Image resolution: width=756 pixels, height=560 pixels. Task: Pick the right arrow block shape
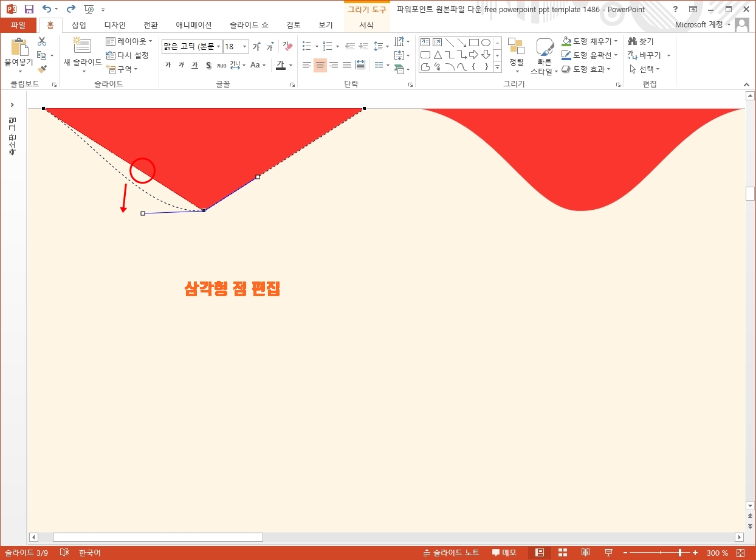click(x=474, y=55)
